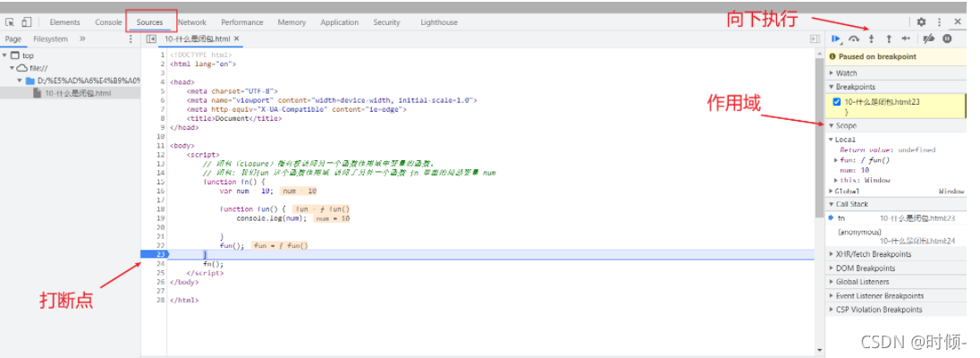This screenshot has width=980, height=358.
Task: Collapse the Scope section
Action: tap(832, 126)
